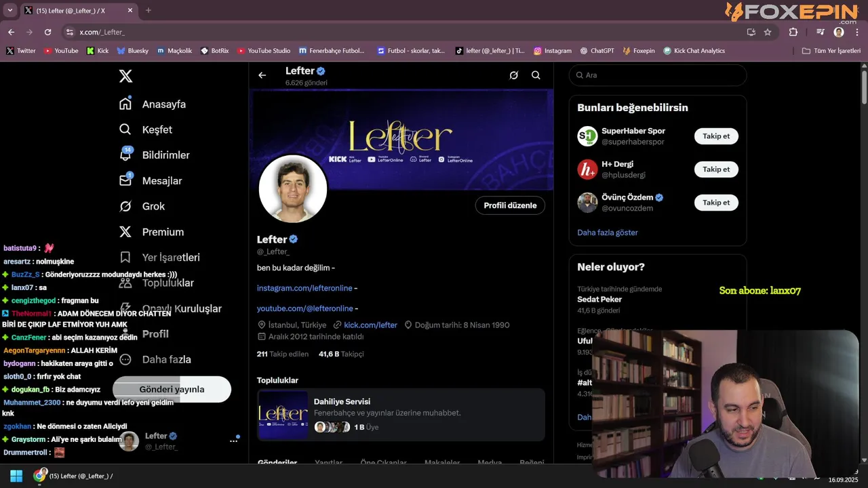Open the Foxepin bookmark
The height and width of the screenshot is (488, 868).
click(639, 51)
